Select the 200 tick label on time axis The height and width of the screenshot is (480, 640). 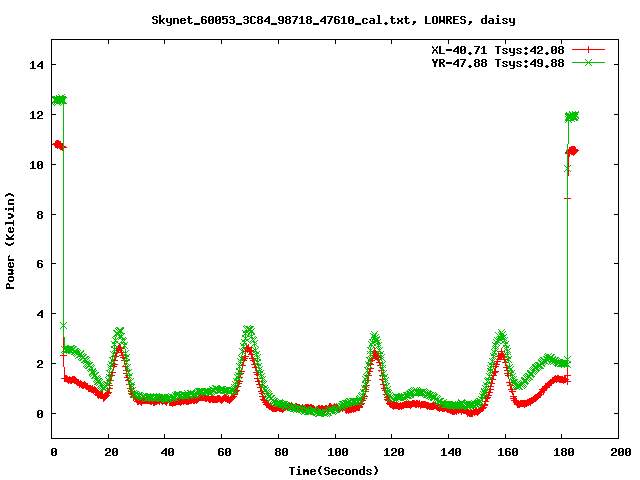pos(620,452)
